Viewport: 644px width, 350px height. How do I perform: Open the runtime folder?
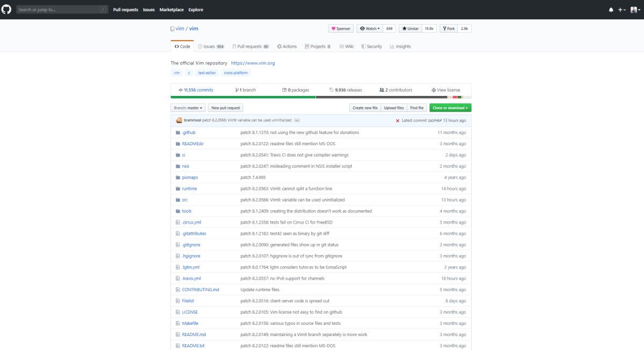(x=189, y=189)
